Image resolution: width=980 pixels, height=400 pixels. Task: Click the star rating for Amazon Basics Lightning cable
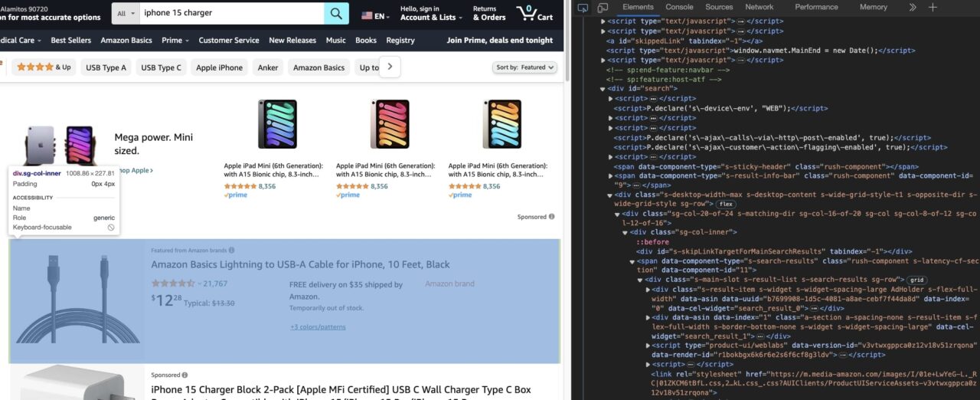click(175, 284)
